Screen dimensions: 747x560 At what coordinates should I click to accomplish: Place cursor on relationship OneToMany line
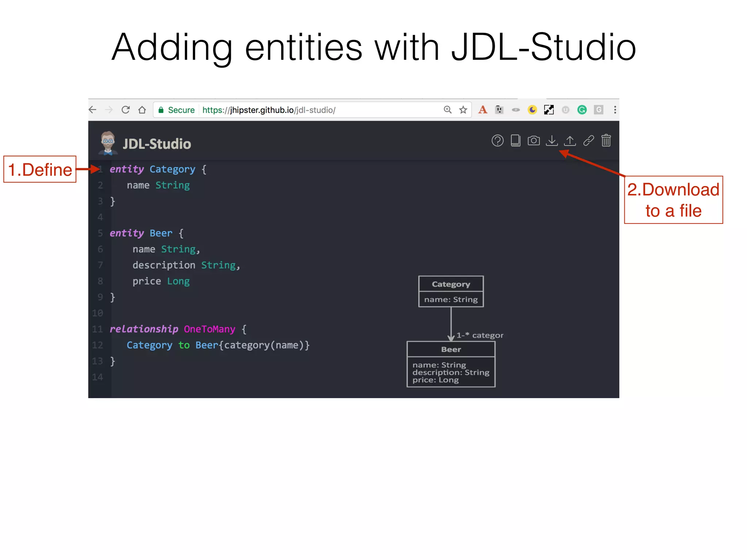[x=209, y=329]
